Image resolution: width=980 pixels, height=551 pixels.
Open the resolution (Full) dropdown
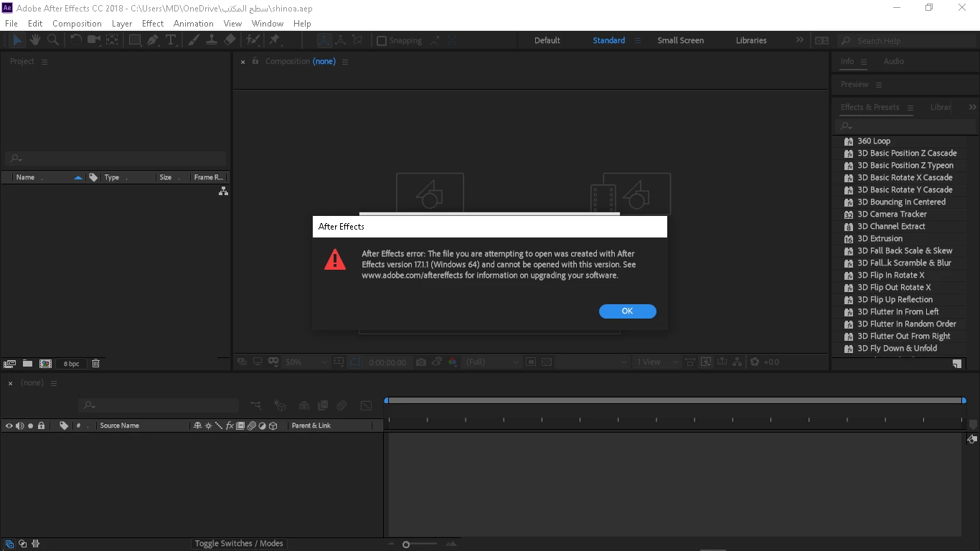click(492, 362)
